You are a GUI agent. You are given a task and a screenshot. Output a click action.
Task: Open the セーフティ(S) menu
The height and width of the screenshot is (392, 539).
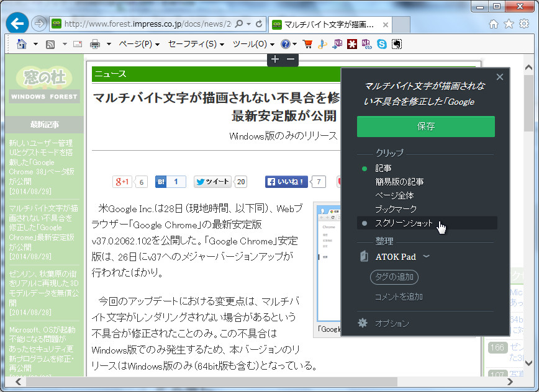click(x=194, y=44)
